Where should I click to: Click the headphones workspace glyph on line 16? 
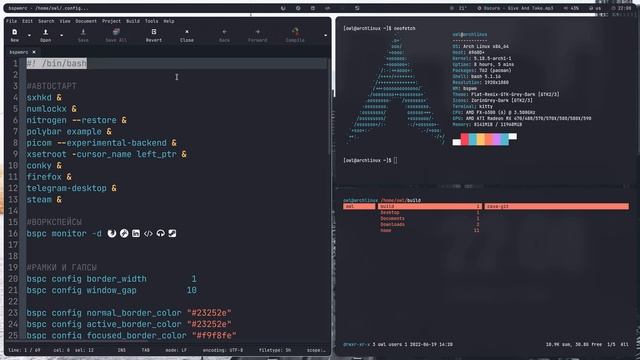pyautogui.click(x=160, y=233)
